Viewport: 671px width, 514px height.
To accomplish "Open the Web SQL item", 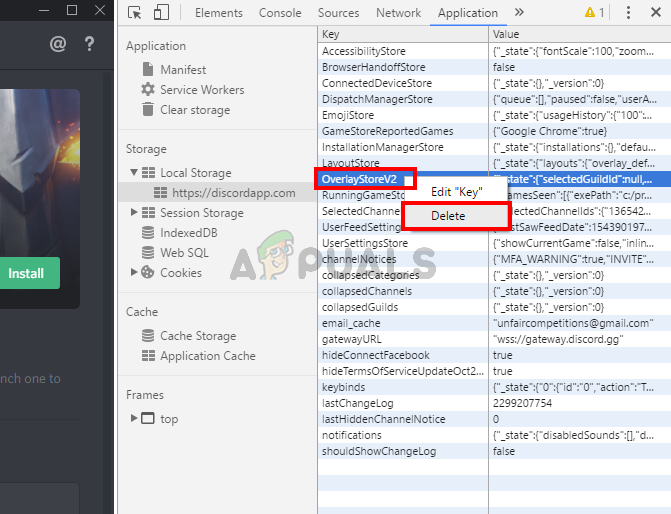I will click(184, 253).
